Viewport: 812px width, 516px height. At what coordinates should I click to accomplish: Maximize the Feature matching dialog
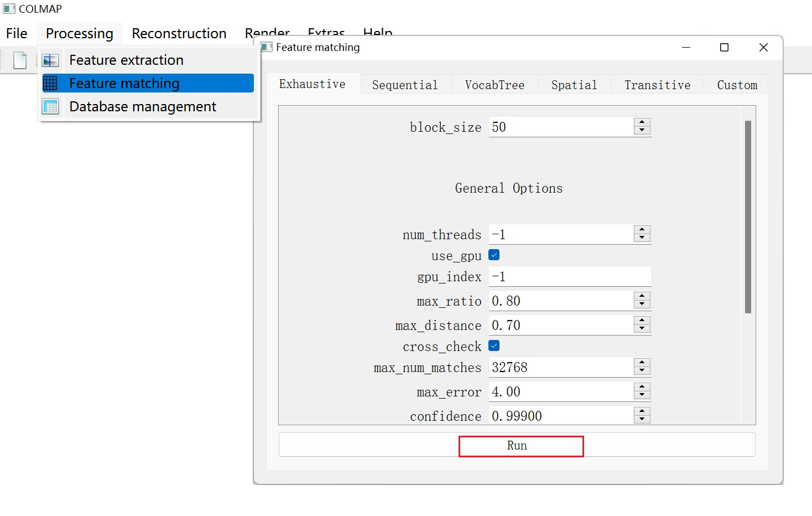tap(725, 48)
